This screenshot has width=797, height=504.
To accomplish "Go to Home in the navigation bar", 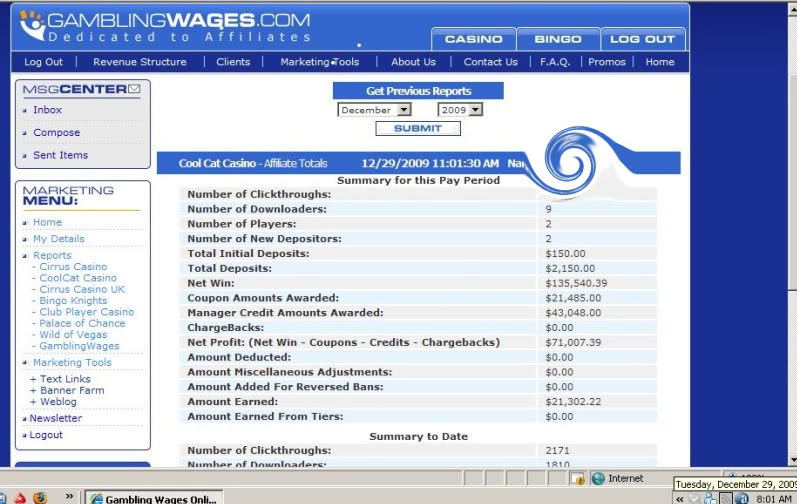I will pyautogui.click(x=660, y=62).
